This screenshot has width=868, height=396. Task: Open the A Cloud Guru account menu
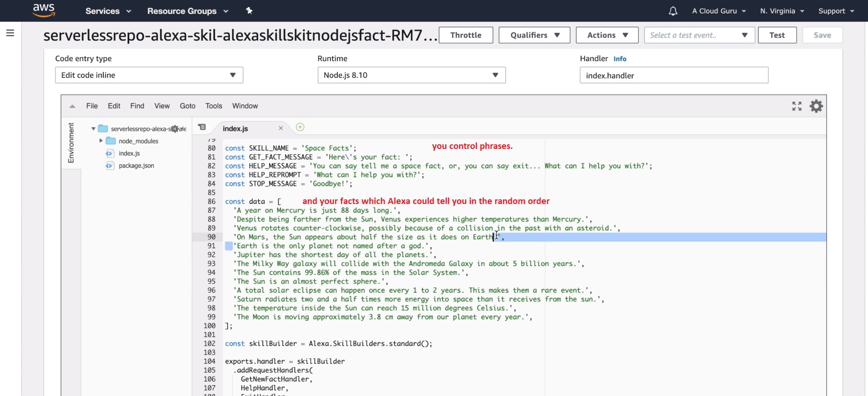click(719, 11)
